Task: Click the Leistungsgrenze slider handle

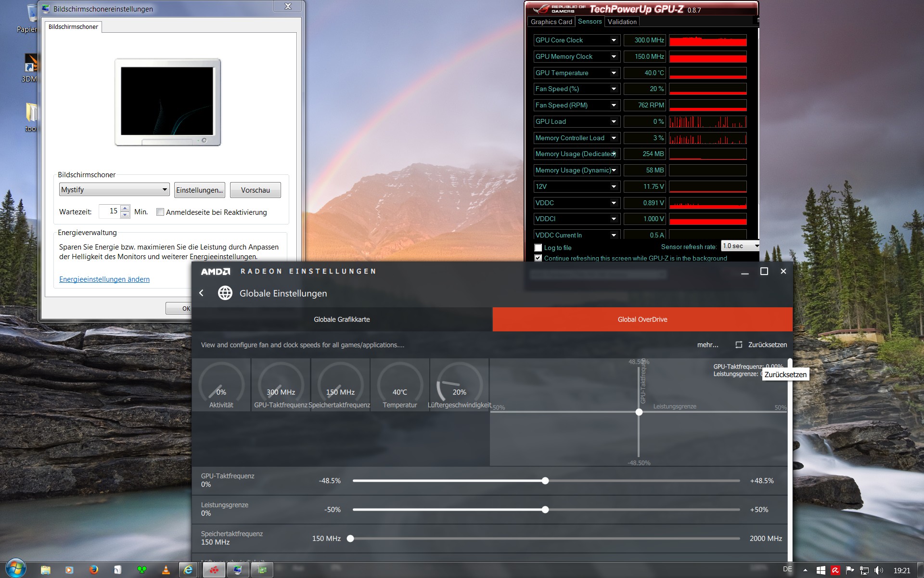Action: 545,510
